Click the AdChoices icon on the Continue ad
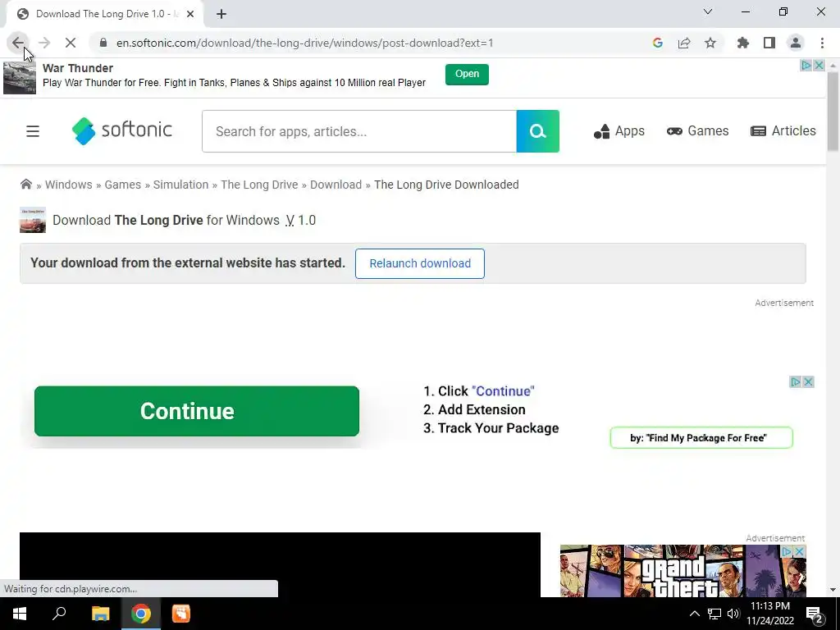 [796, 382]
